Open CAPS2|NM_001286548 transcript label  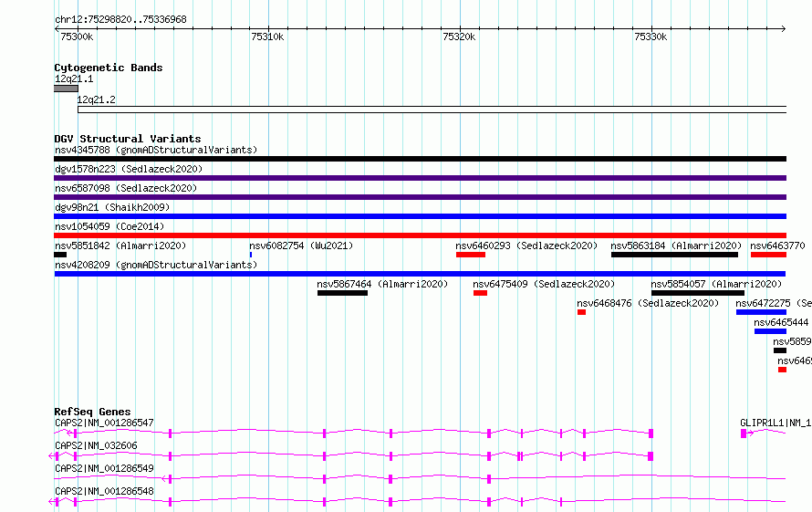click(104, 491)
